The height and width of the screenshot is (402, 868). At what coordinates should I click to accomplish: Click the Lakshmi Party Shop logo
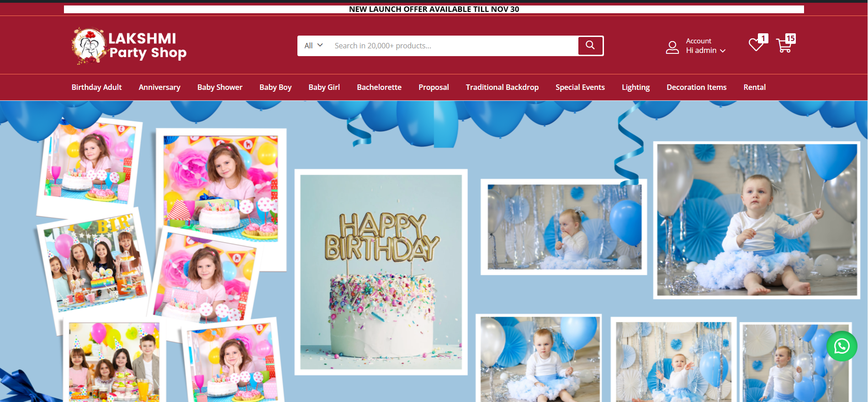click(129, 46)
